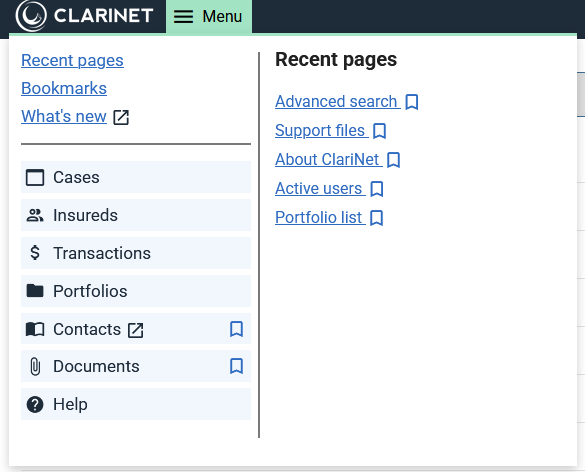Expand the Insureds menu section
585x472 pixels.
136,215
